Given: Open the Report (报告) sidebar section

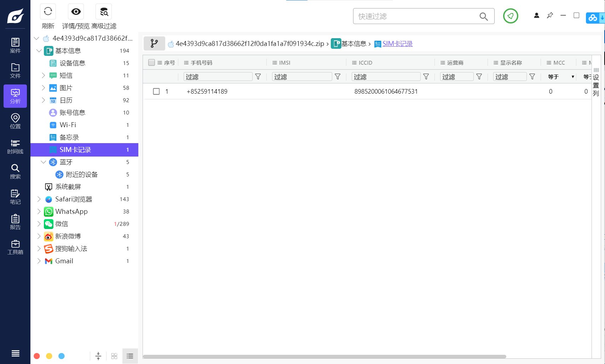Looking at the screenshot, I should pos(15,222).
